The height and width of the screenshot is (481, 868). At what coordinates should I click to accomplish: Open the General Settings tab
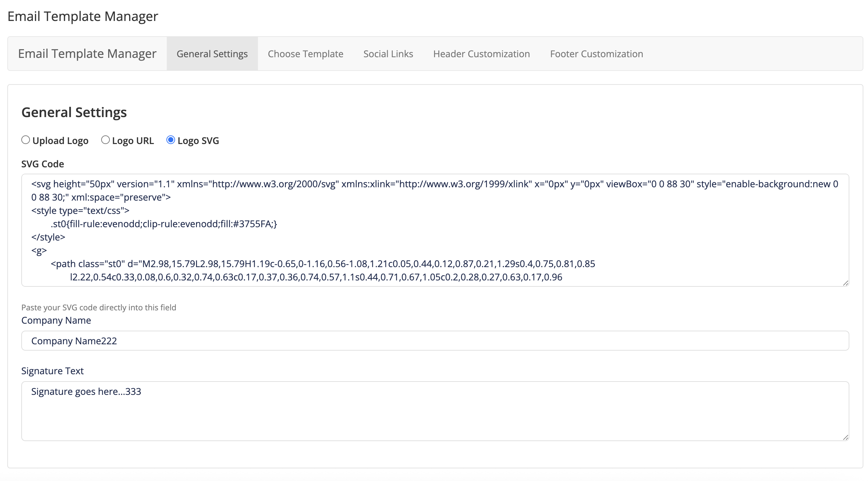click(212, 54)
